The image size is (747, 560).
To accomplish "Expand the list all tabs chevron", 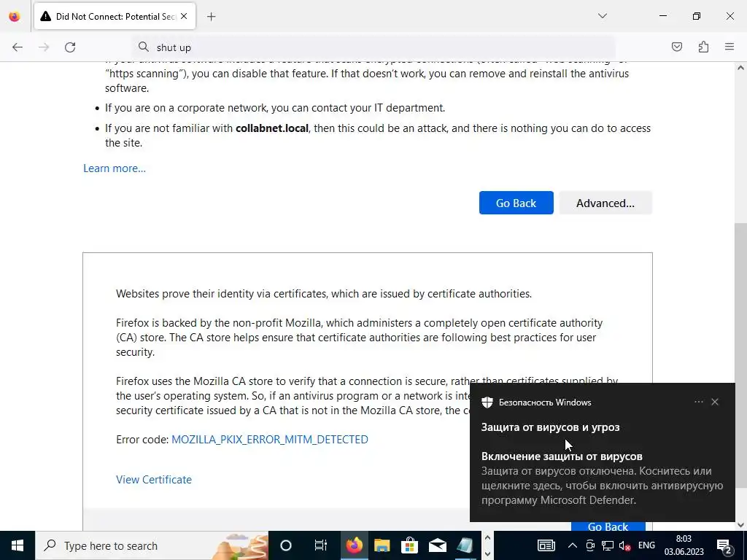I will [602, 16].
